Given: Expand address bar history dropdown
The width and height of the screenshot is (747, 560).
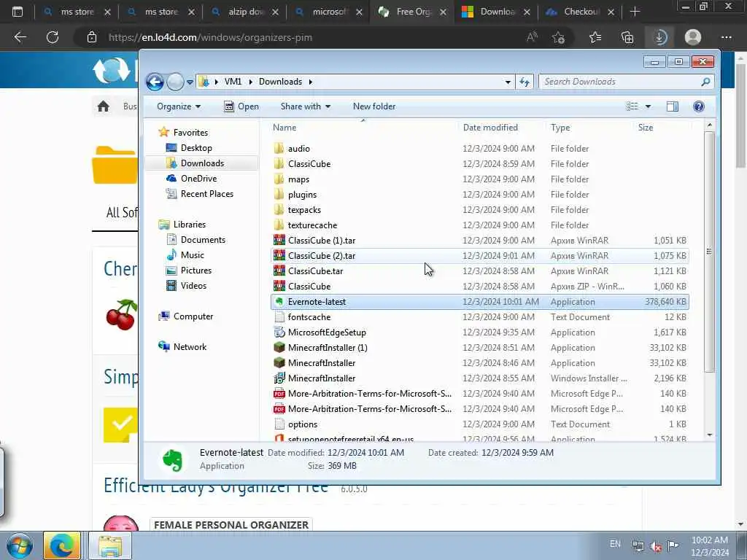Looking at the screenshot, I should (x=508, y=82).
